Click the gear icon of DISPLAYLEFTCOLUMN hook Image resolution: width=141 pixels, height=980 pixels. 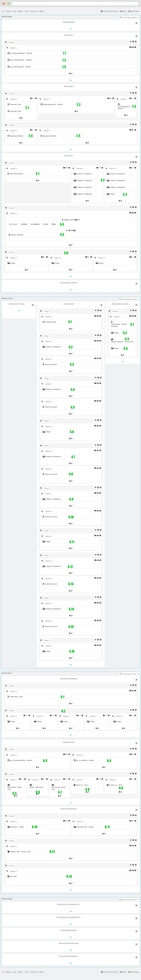(33, 305)
